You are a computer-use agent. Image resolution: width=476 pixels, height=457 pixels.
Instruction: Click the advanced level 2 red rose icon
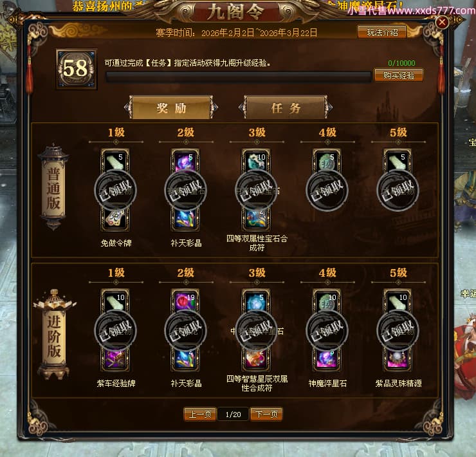[x=185, y=301]
